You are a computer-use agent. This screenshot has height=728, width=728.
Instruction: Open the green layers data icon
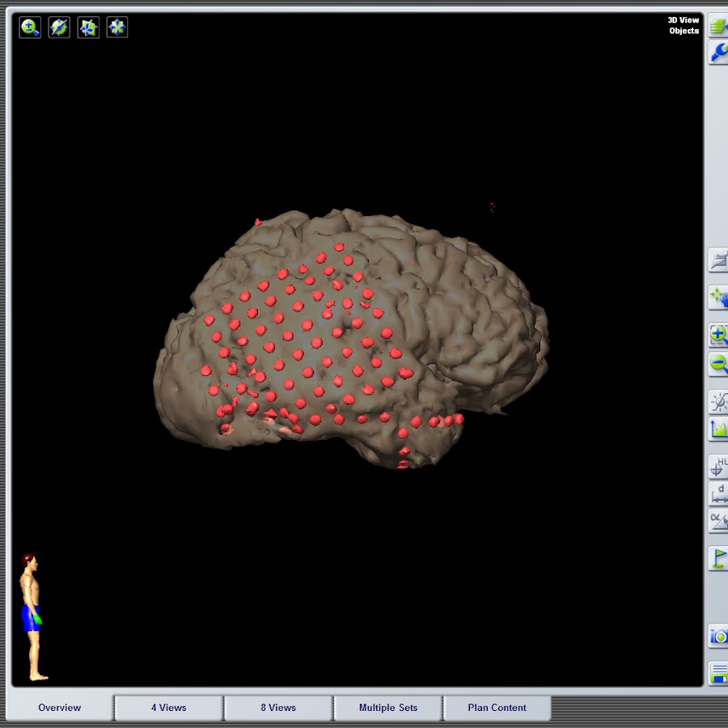718,26
